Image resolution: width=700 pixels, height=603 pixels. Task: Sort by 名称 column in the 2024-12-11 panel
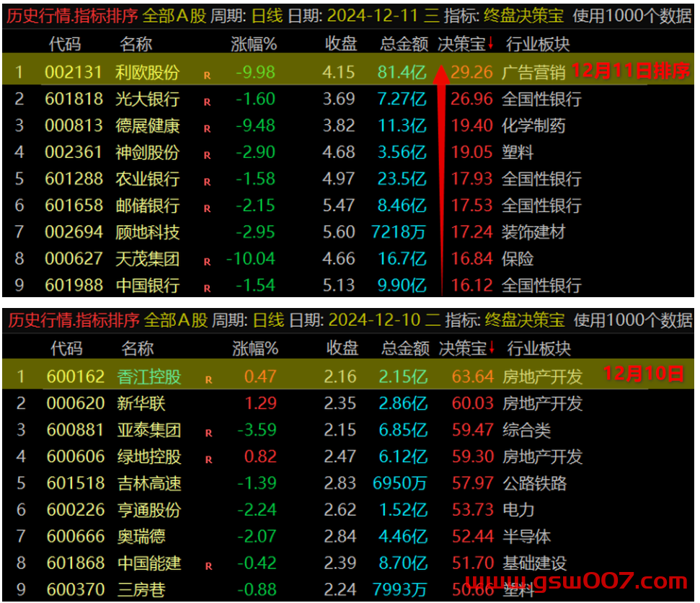[x=136, y=44]
